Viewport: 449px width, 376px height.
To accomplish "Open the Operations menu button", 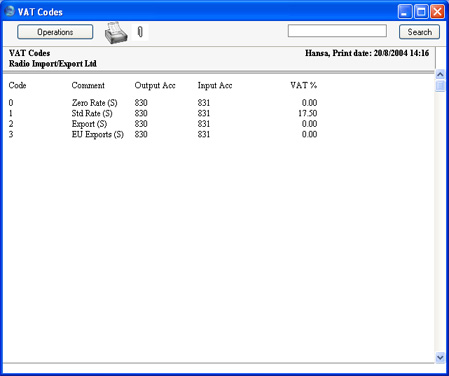I will pyautogui.click(x=55, y=32).
